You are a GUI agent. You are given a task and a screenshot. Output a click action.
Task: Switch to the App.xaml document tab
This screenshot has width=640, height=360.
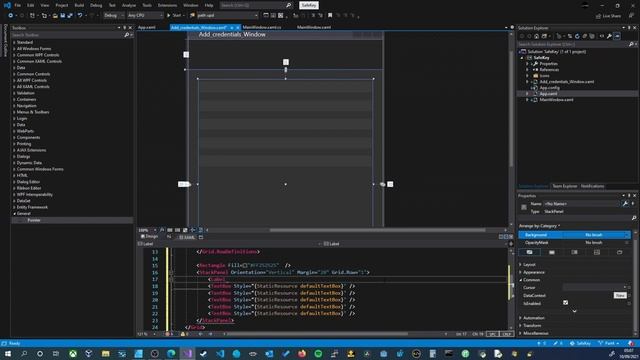click(147, 27)
